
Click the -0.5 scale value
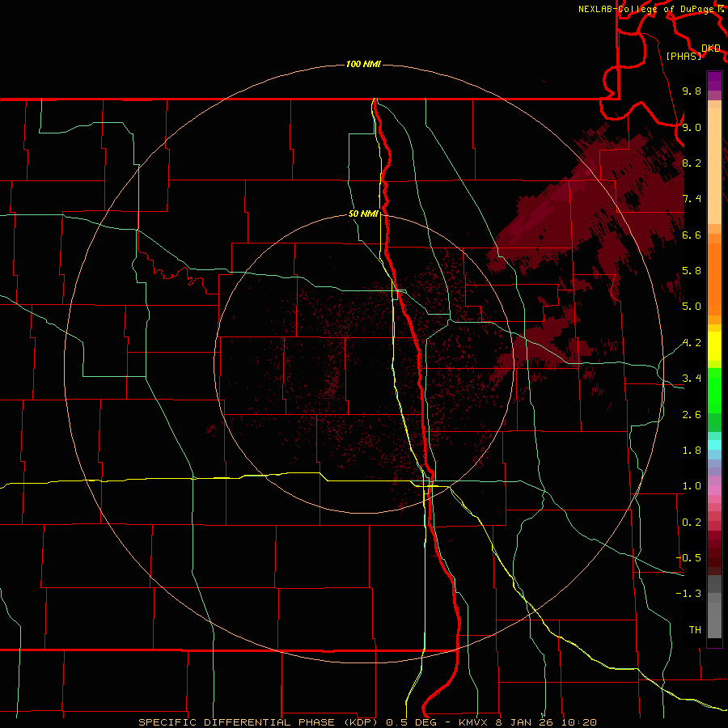688,557
